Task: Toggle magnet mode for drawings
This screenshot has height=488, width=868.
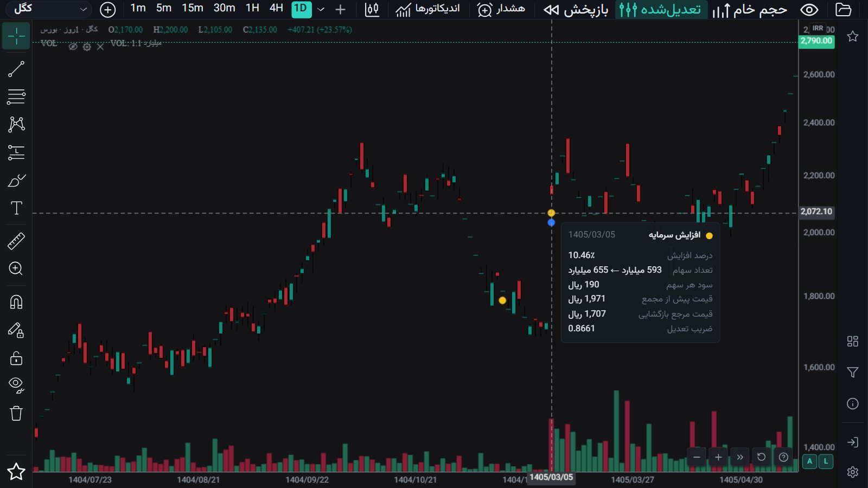Action: tap(16, 302)
